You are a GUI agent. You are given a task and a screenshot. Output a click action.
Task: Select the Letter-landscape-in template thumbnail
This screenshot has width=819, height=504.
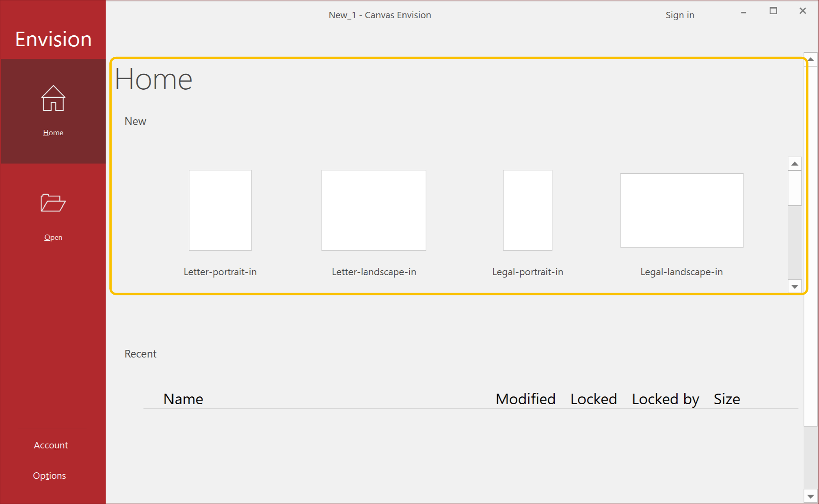(374, 210)
